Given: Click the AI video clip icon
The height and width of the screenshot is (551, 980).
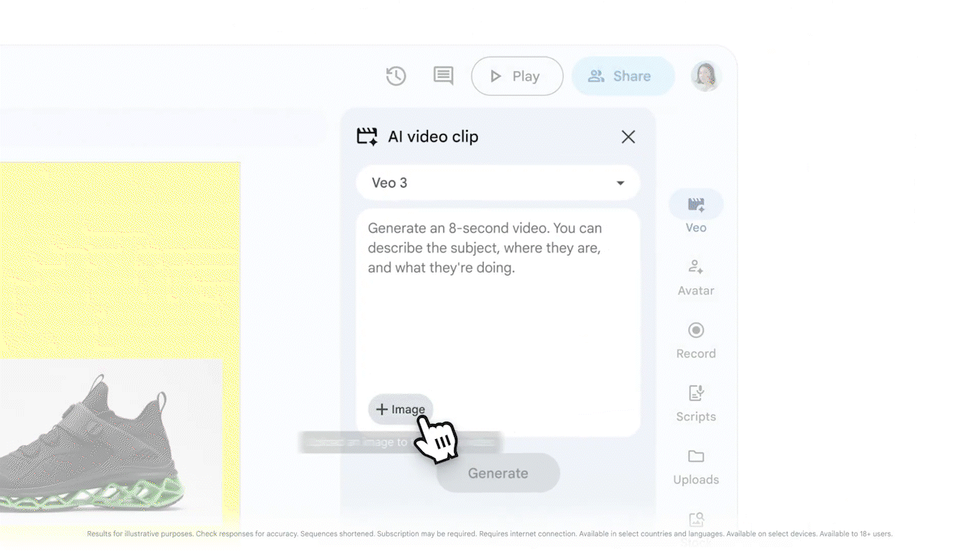Looking at the screenshot, I should click(367, 137).
